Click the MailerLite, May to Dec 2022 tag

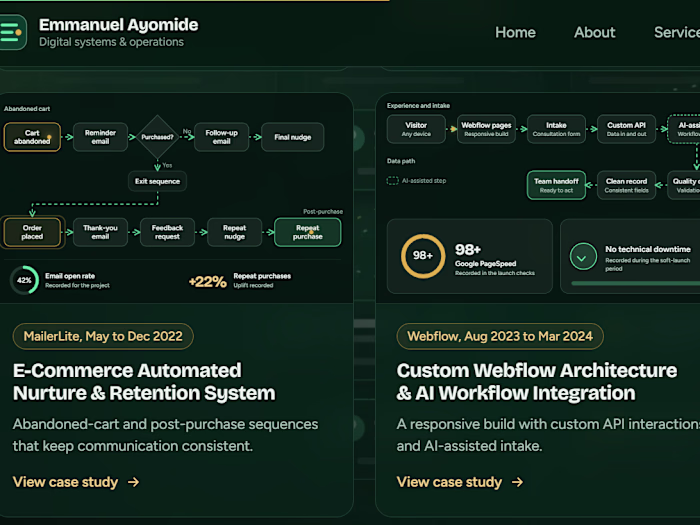tap(103, 336)
